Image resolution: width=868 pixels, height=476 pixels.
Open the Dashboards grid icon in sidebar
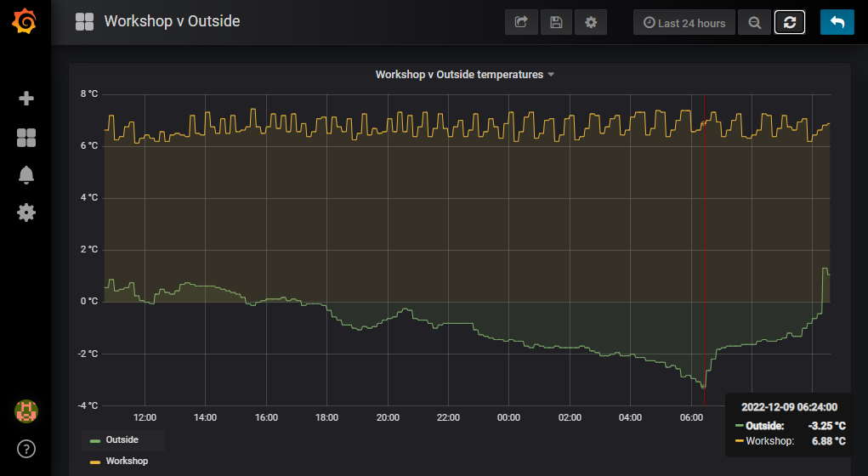tap(26, 138)
